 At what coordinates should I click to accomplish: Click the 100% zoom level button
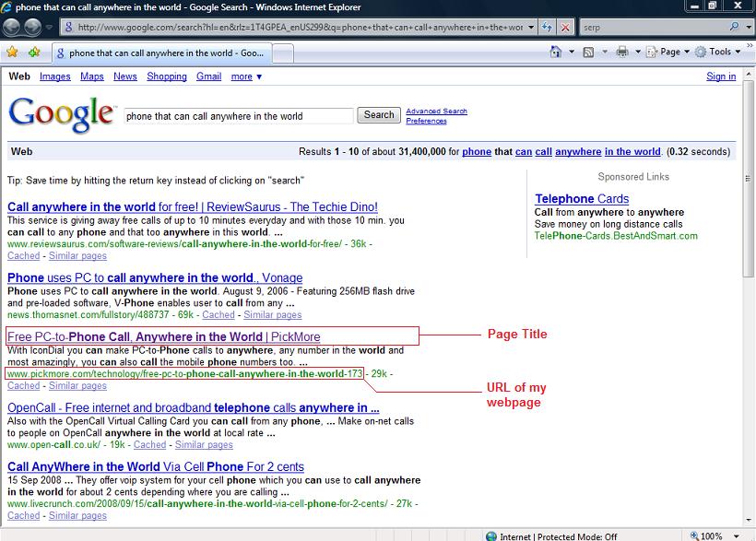[x=706, y=535]
